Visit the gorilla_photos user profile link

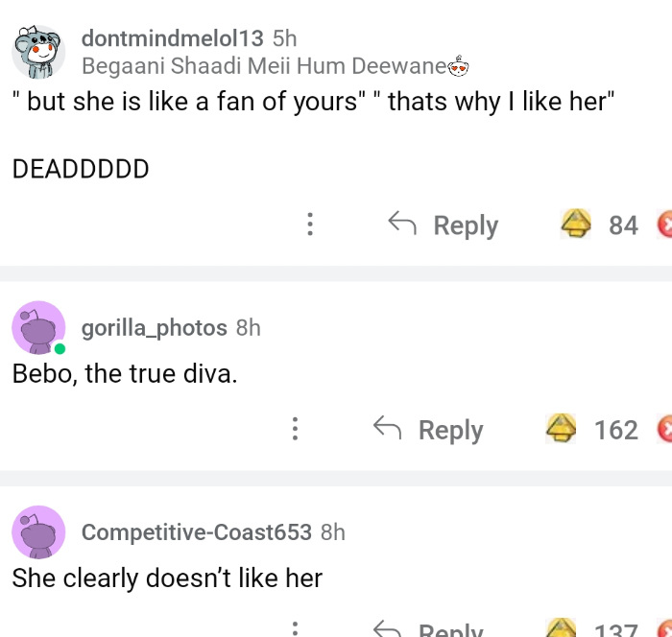(x=155, y=327)
